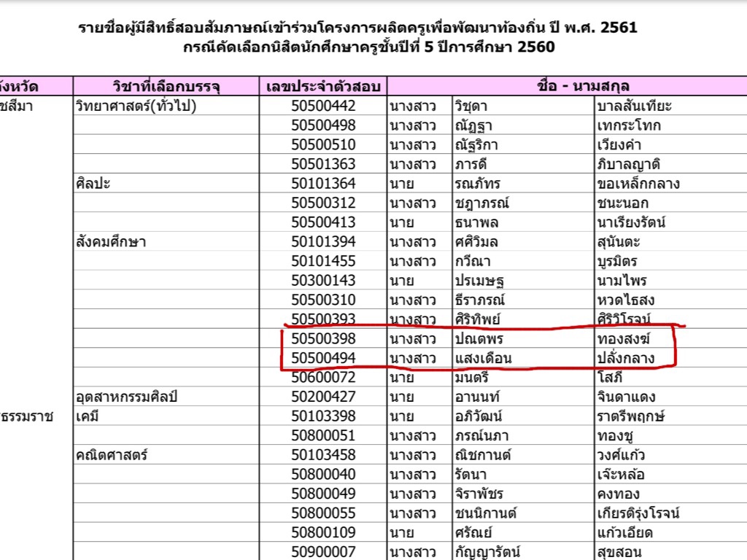
Task: Click the "ชื่อ - นามสกุล" column header
Action: coord(565,87)
